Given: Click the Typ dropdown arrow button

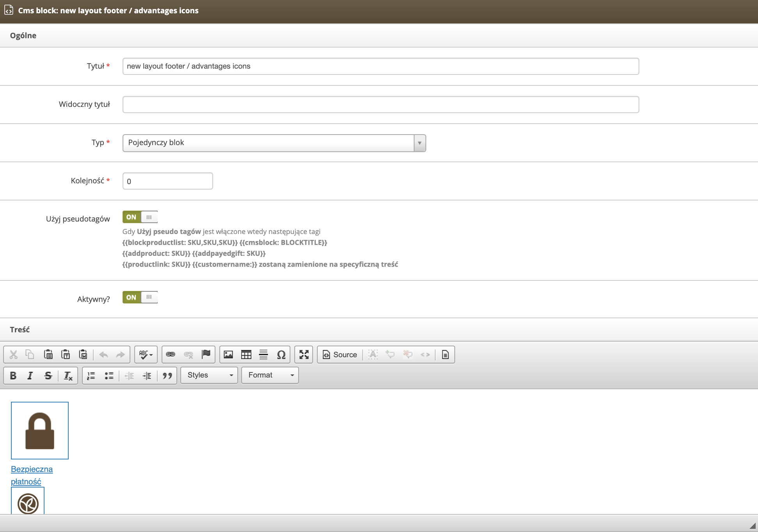Looking at the screenshot, I should tap(420, 143).
